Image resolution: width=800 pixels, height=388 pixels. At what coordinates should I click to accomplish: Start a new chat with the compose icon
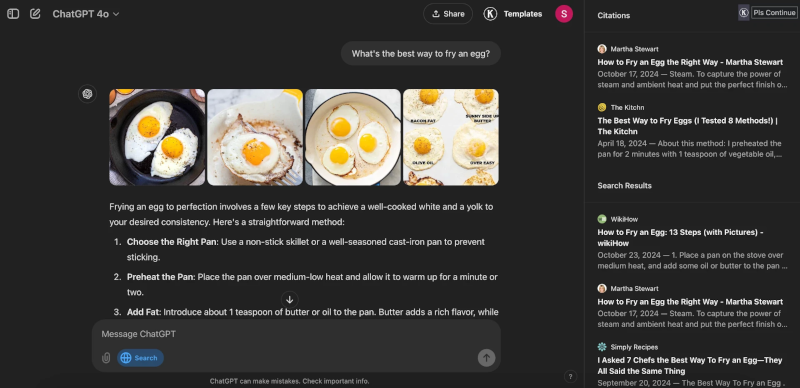[x=35, y=14]
